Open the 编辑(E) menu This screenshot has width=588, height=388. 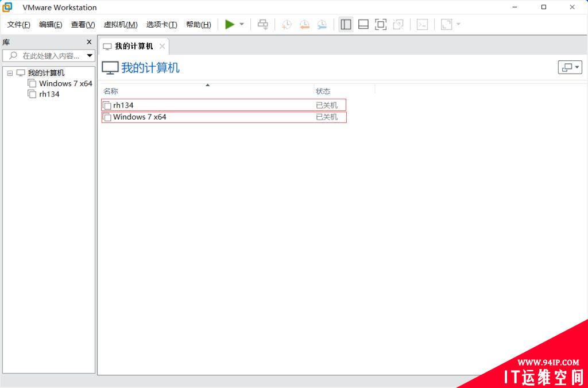[51, 25]
